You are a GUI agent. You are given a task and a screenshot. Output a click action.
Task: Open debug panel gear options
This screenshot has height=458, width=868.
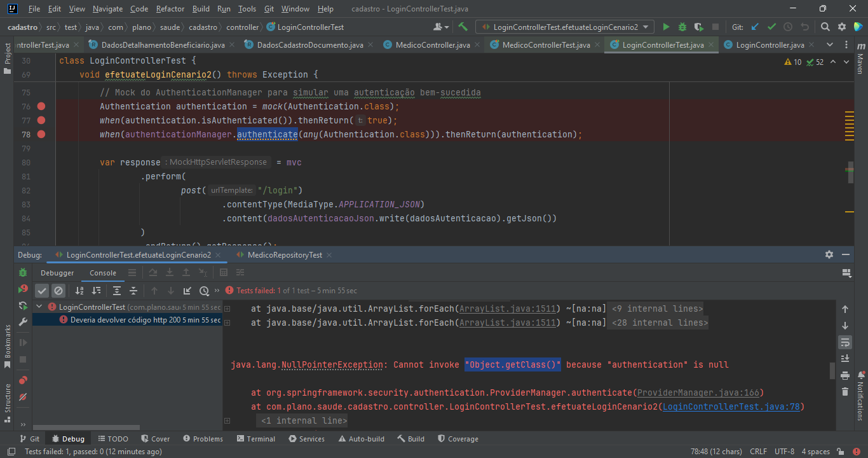pyautogui.click(x=829, y=254)
